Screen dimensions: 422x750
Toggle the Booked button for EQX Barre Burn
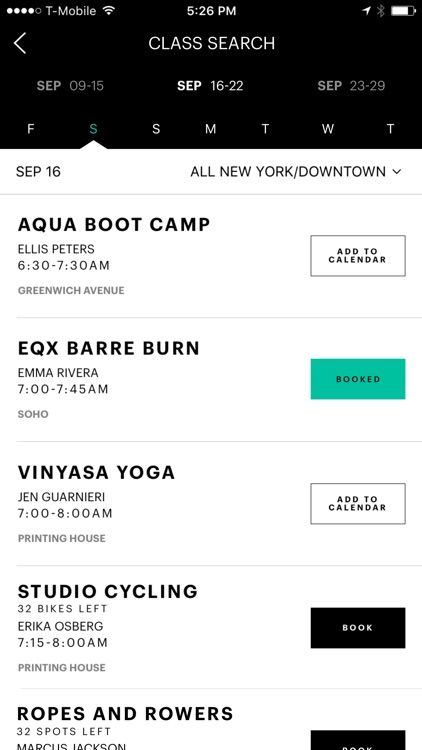358,379
